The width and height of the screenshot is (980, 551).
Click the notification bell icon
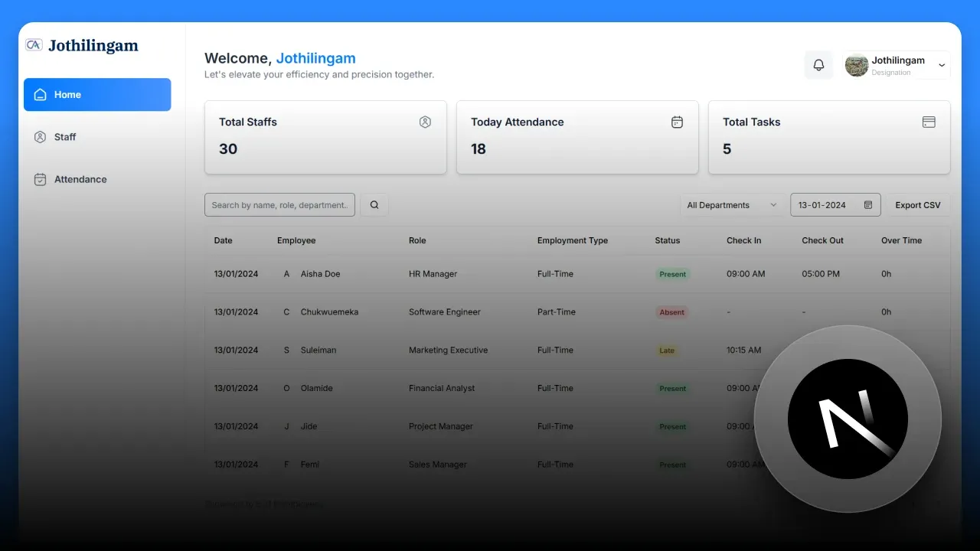818,65
